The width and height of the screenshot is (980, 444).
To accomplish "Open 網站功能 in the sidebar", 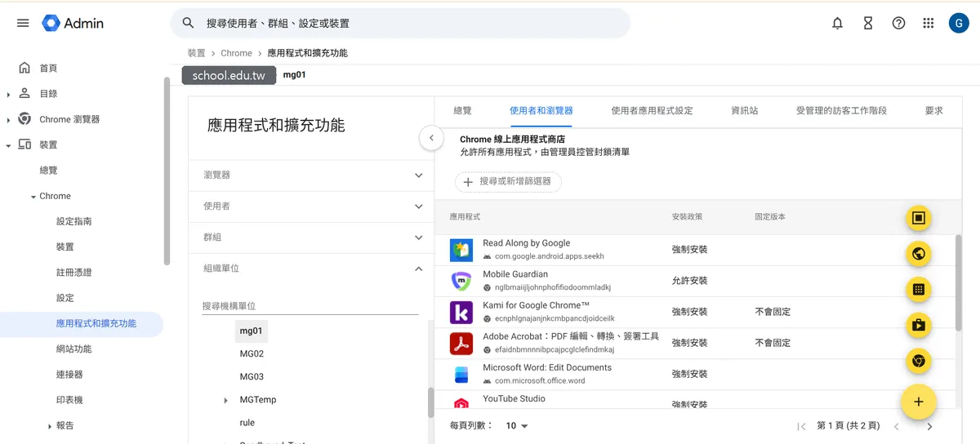I will 73,349.
